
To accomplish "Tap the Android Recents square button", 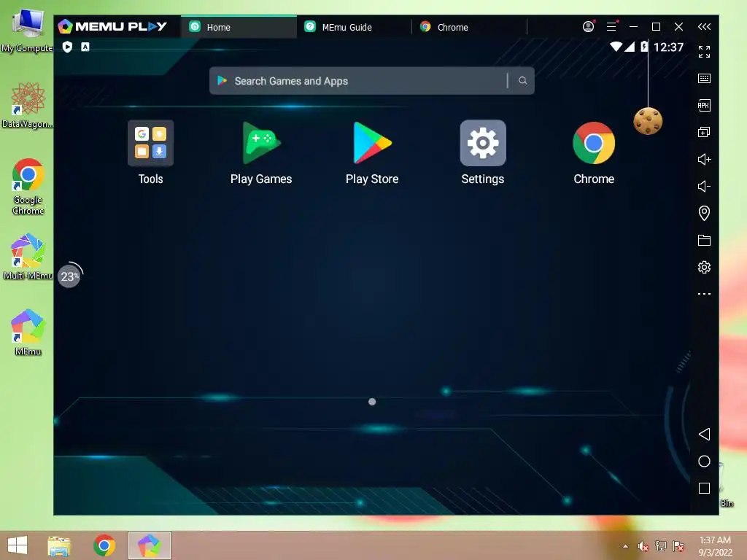I will coord(704,488).
